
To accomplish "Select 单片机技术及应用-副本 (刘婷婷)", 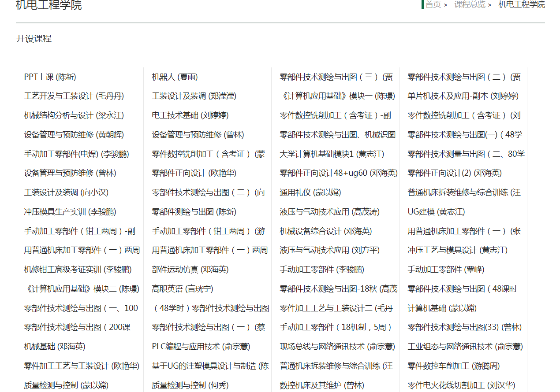I will [463, 96].
